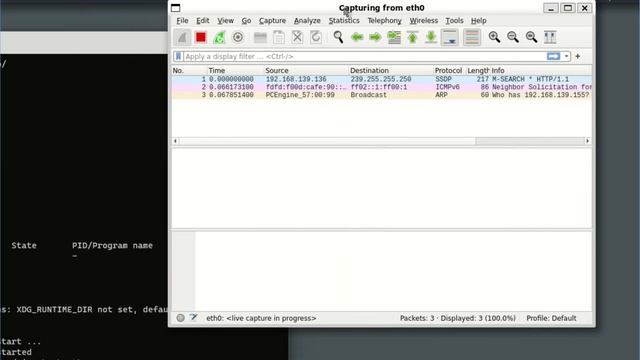640x360 pixels.
Task: Open the Telephony menu
Action: [x=384, y=20]
